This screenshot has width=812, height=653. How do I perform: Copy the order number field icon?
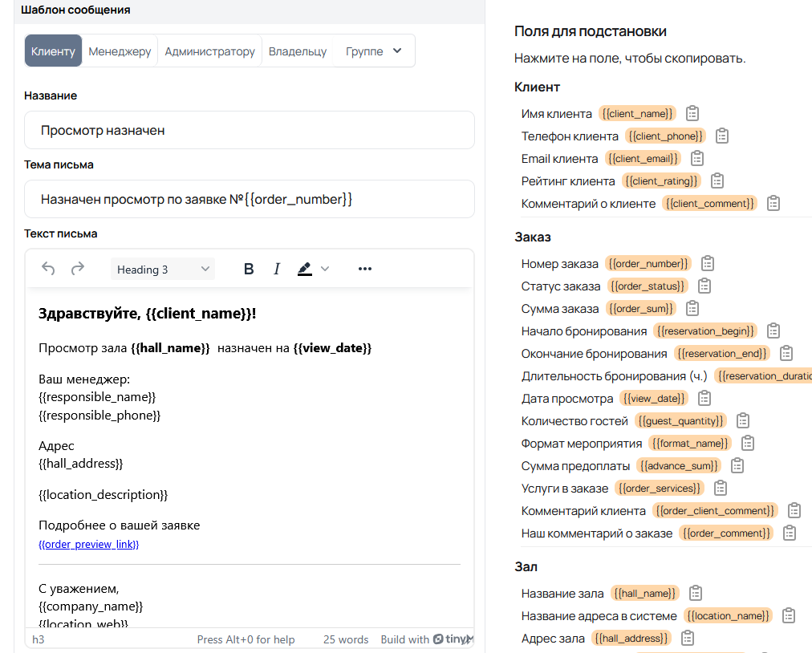click(x=708, y=264)
